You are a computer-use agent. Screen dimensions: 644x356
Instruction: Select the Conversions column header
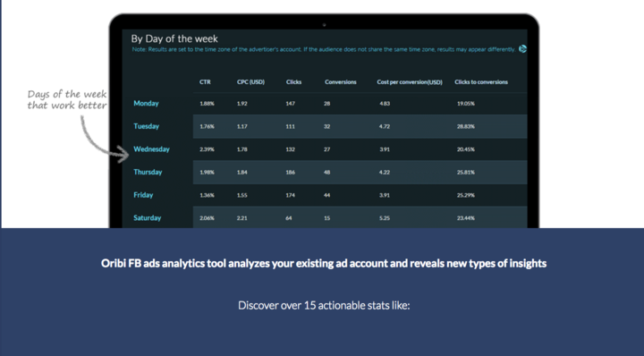click(341, 82)
